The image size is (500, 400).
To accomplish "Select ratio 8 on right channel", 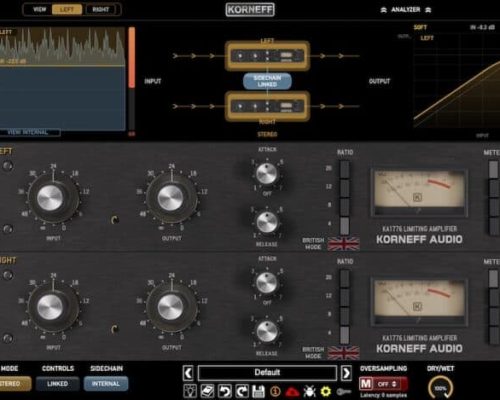I will [345, 316].
